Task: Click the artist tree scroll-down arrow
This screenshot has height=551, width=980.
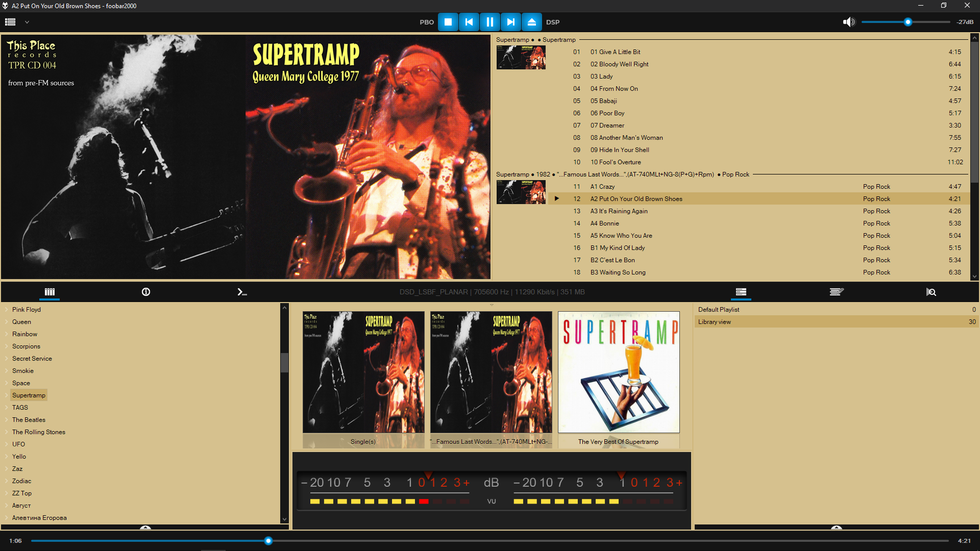Action: pyautogui.click(x=285, y=519)
